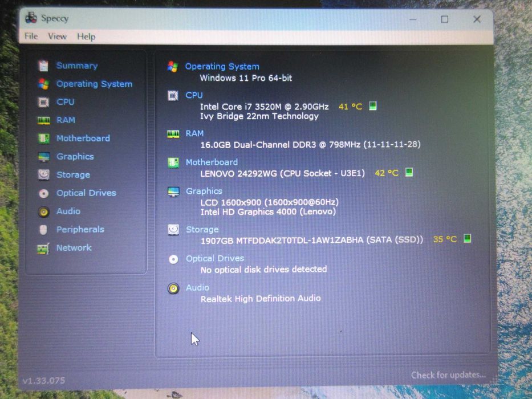
Task: Open the CPU section from sidebar
Action: 65,102
